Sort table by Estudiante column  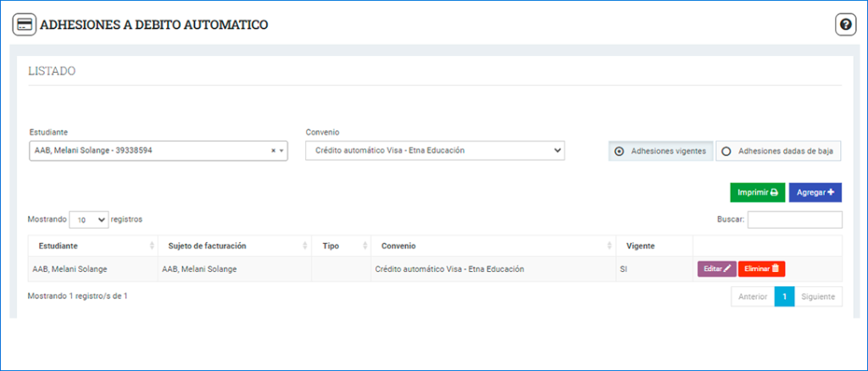click(92, 246)
